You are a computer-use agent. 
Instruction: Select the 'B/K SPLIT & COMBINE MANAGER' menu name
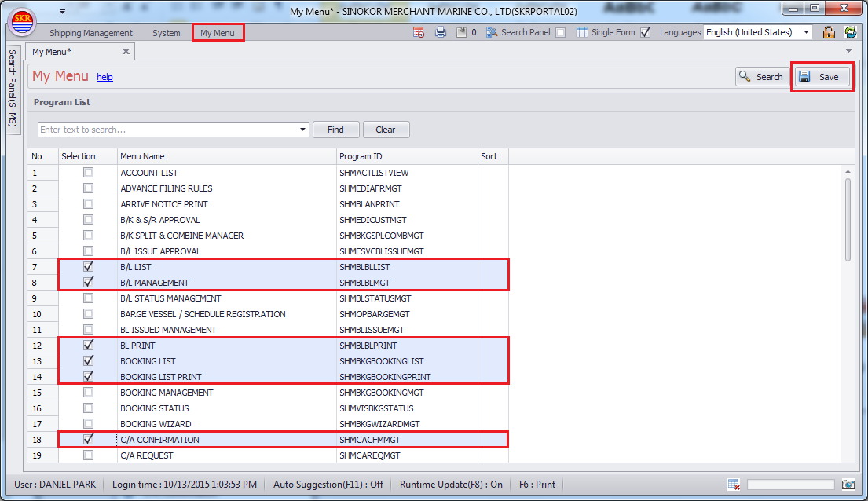tap(181, 236)
